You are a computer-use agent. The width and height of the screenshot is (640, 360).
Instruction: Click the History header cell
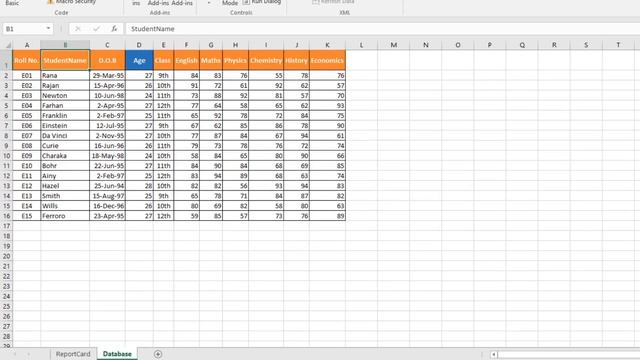pos(297,60)
